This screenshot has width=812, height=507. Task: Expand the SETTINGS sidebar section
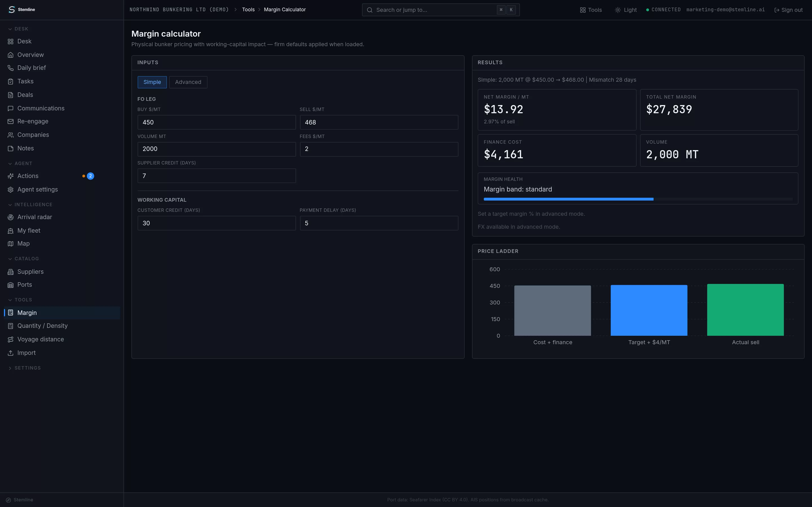(x=24, y=368)
